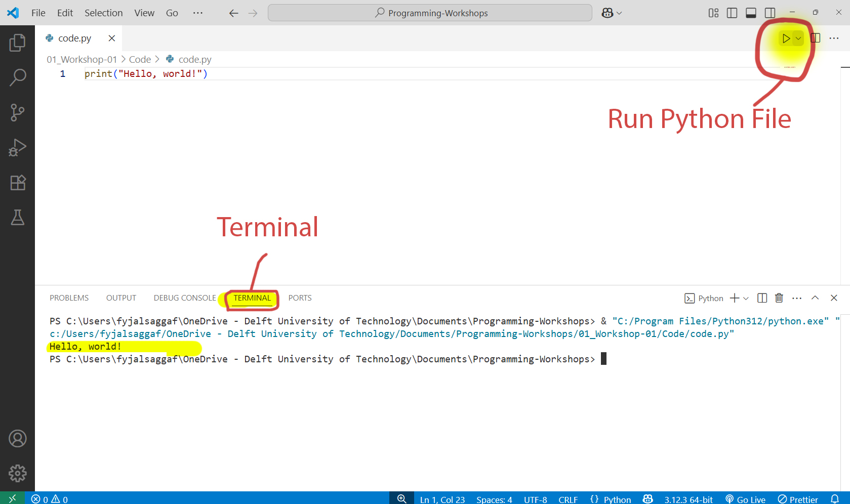The height and width of the screenshot is (504, 850).
Task: Open editor More Actions ellipsis
Action: point(834,38)
